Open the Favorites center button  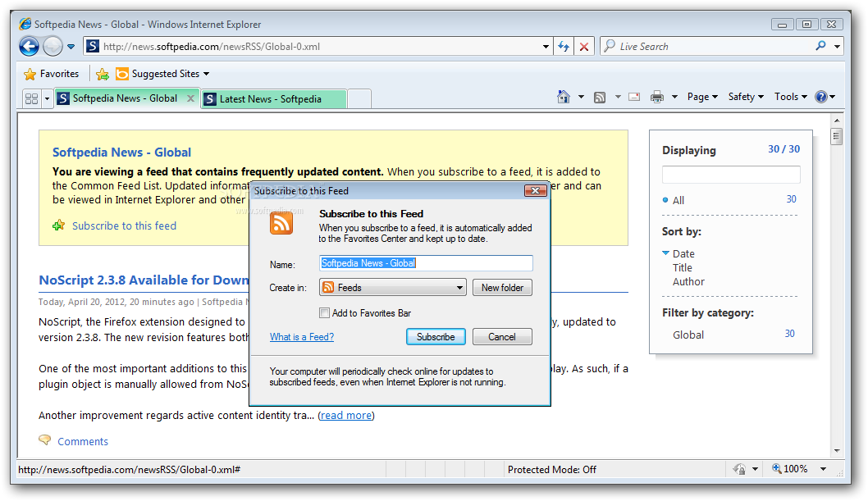(52, 74)
